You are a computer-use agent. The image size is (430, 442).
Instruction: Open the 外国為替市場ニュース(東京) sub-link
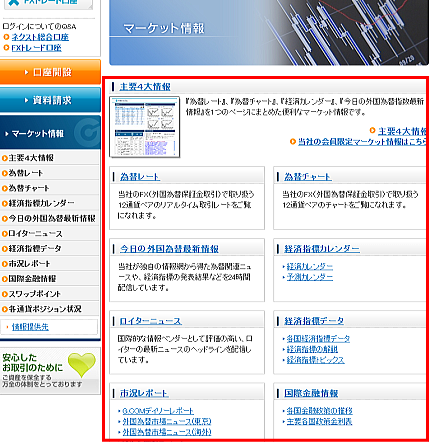pos(167,422)
